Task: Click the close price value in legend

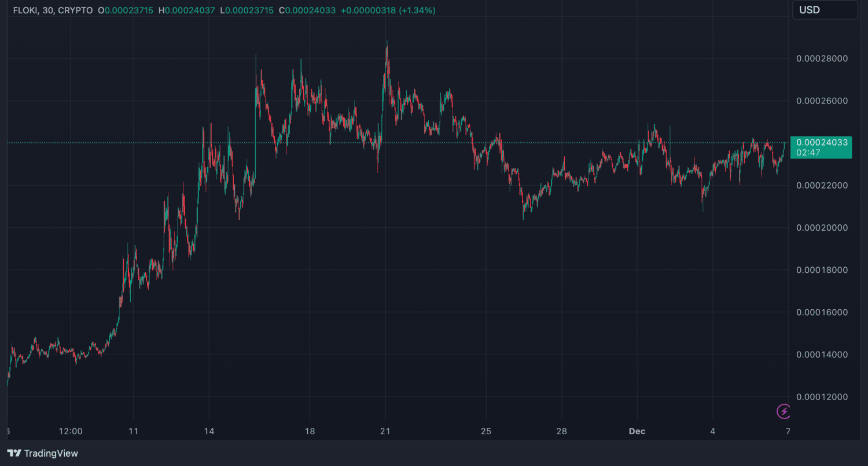Action: tap(311, 10)
